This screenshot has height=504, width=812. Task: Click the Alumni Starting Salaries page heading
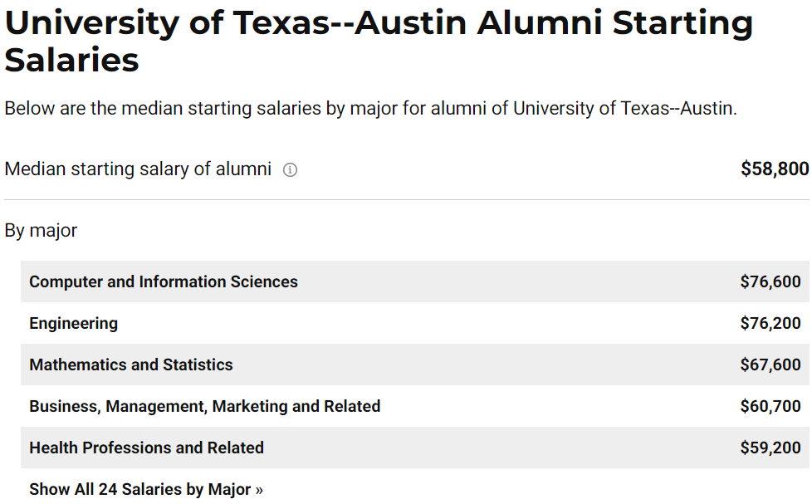pos(379,42)
